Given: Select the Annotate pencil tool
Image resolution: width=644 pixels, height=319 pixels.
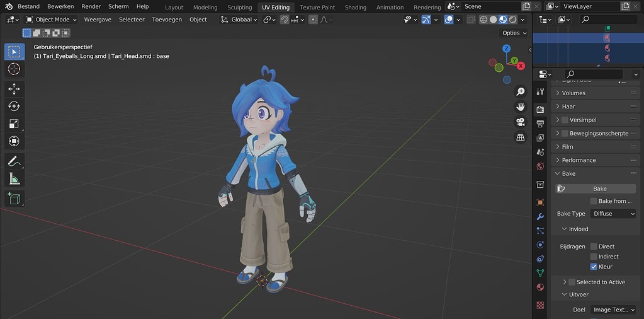Looking at the screenshot, I should pyautogui.click(x=14, y=161).
